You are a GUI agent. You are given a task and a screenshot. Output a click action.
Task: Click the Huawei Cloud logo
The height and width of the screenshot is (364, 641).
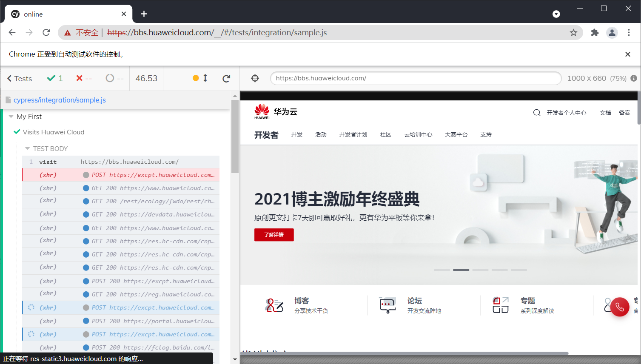point(276,112)
